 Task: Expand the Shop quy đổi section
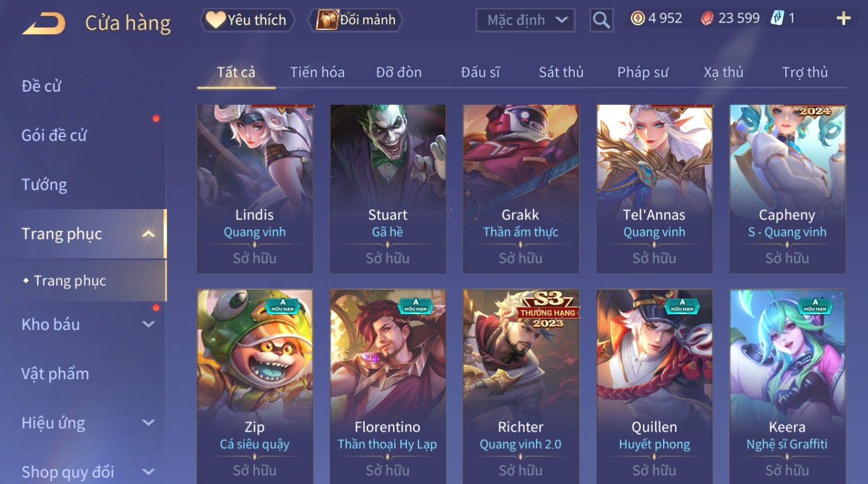pos(149,472)
